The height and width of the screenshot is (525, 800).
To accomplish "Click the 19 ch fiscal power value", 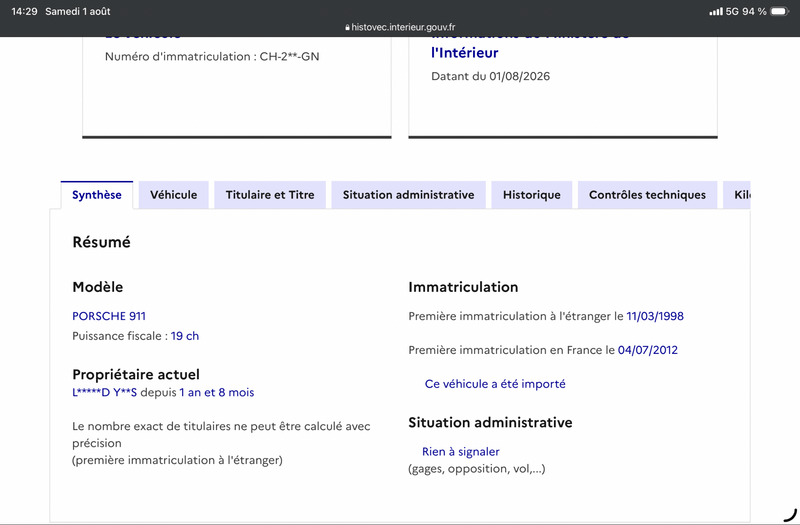I will (x=185, y=336).
